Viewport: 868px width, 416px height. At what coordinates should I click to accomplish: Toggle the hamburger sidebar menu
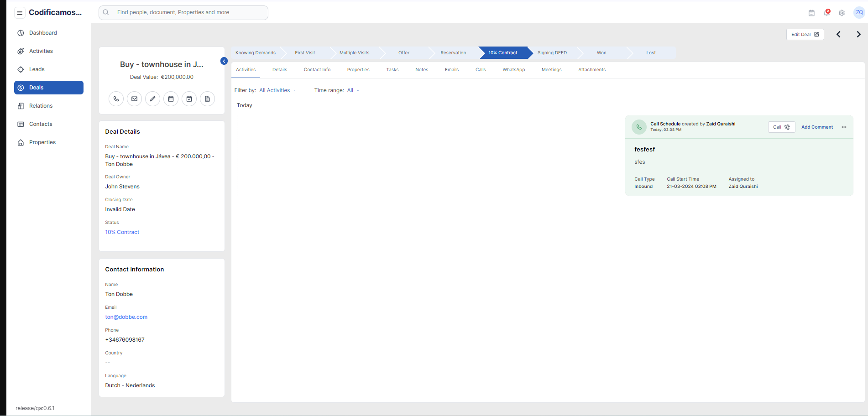coord(20,13)
